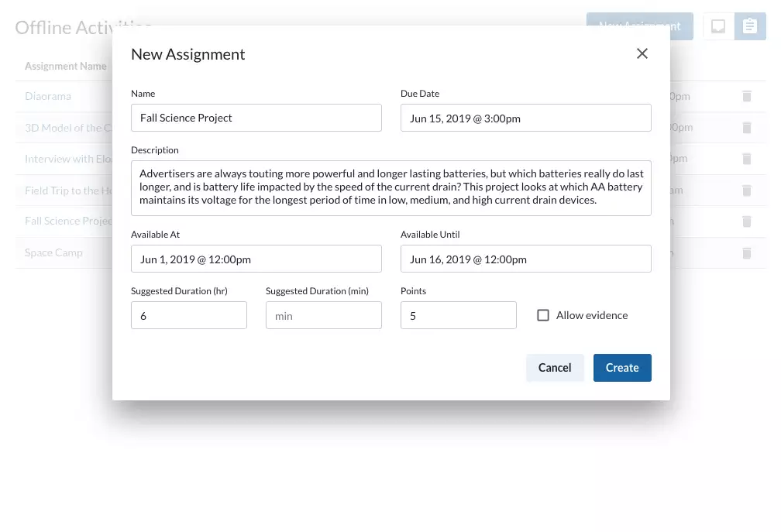Click trash icon for 3D Model row
Screen dimensions: 781x532
(746, 128)
